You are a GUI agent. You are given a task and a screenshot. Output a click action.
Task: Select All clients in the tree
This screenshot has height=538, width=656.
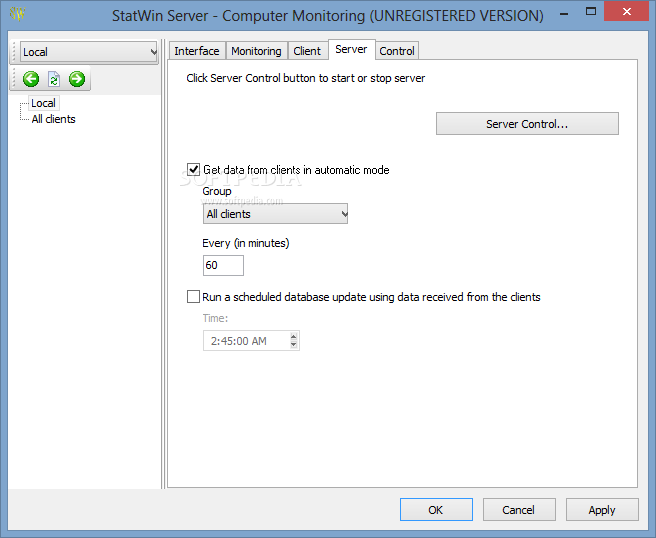tap(54, 119)
